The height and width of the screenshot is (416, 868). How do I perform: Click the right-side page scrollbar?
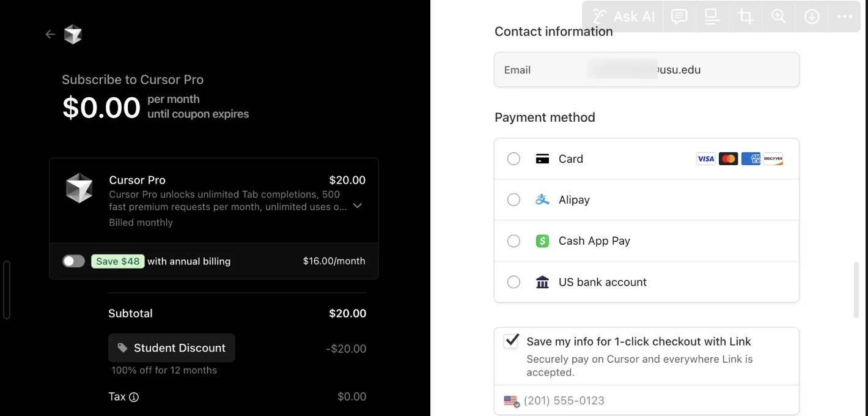coord(856,290)
